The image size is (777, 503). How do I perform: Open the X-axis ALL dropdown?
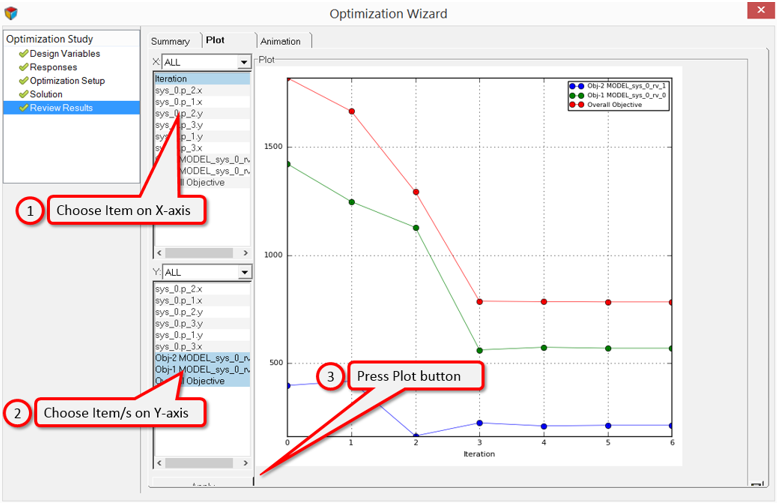(244, 62)
